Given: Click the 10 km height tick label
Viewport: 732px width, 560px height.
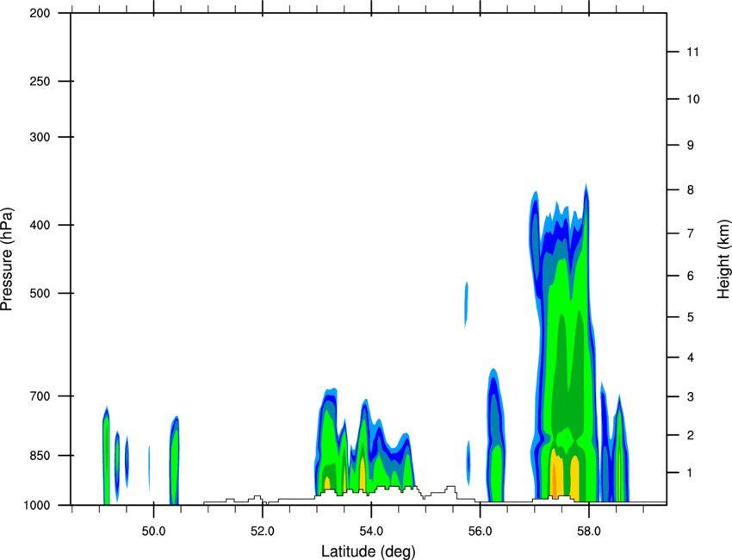Looking at the screenshot, I should click(692, 99).
